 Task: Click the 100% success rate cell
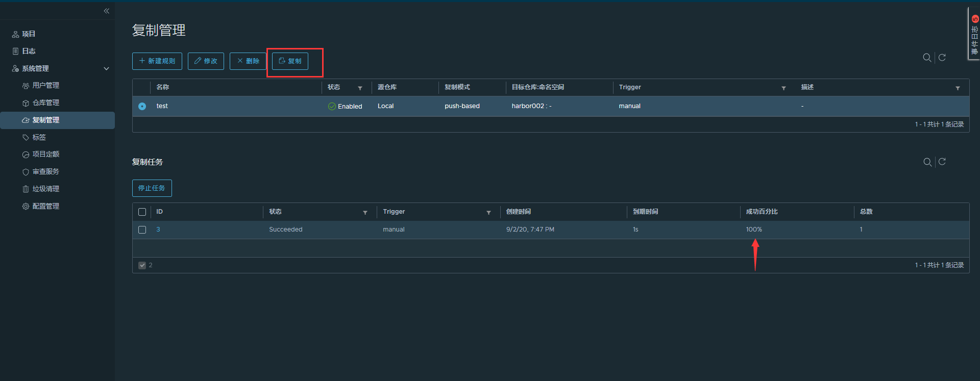point(754,230)
